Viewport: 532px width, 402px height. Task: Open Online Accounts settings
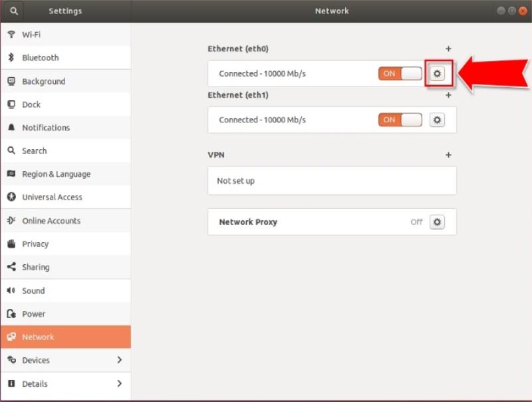pos(51,221)
